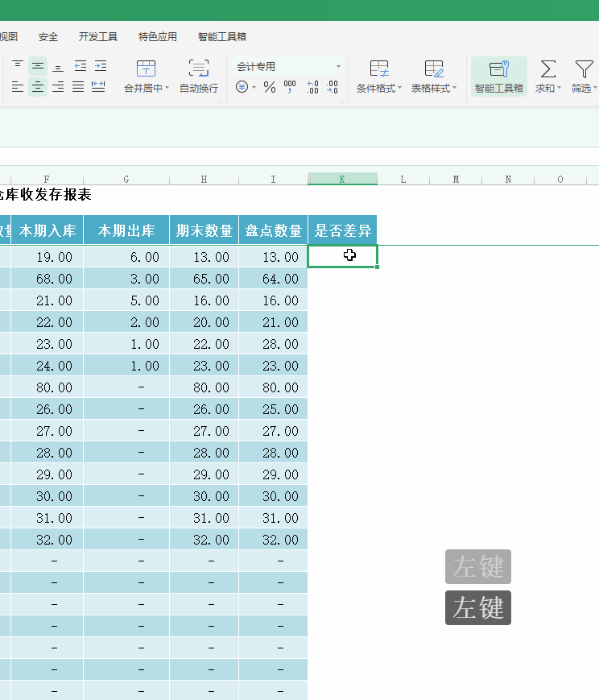Click 本期入库 cell 19.00
Viewport: 599px width, 700px height.
click(x=48, y=257)
